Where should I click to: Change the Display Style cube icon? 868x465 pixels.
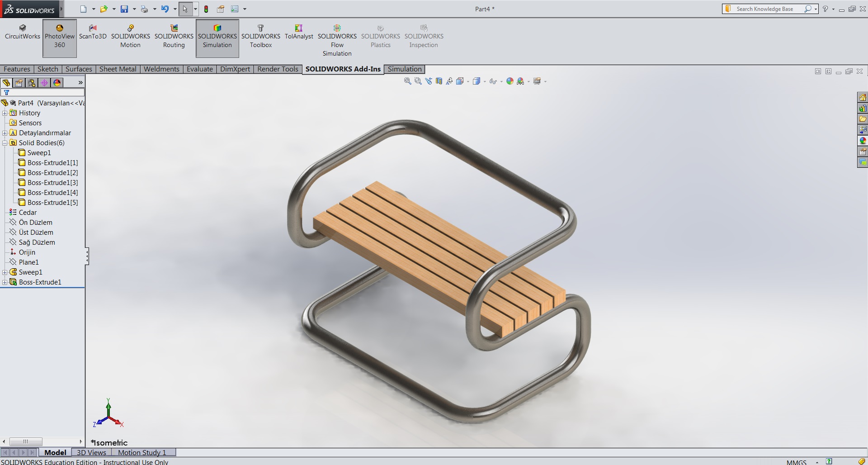point(476,81)
